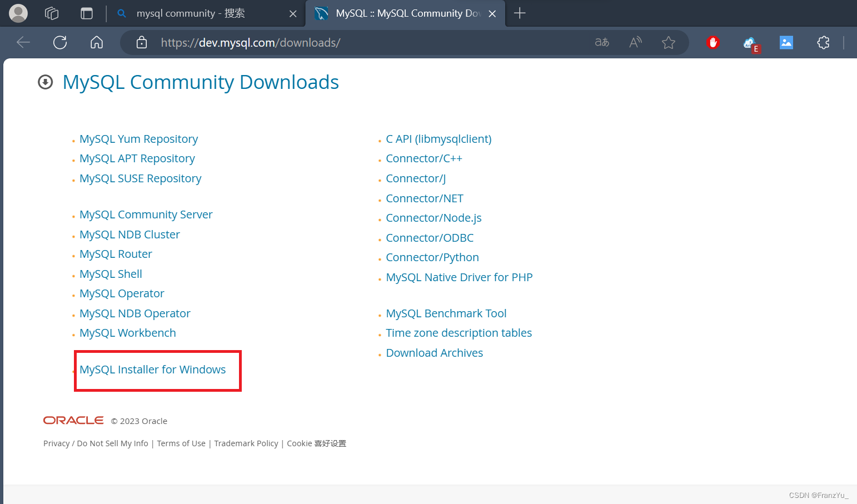Click the MySQL Community Downloads heading
Image resolution: width=857 pixels, height=504 pixels.
[x=201, y=82]
